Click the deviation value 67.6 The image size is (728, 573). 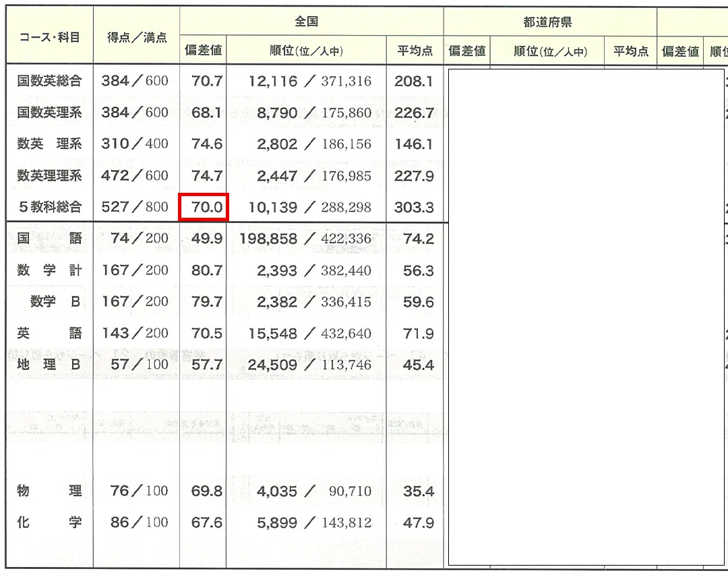(x=207, y=522)
